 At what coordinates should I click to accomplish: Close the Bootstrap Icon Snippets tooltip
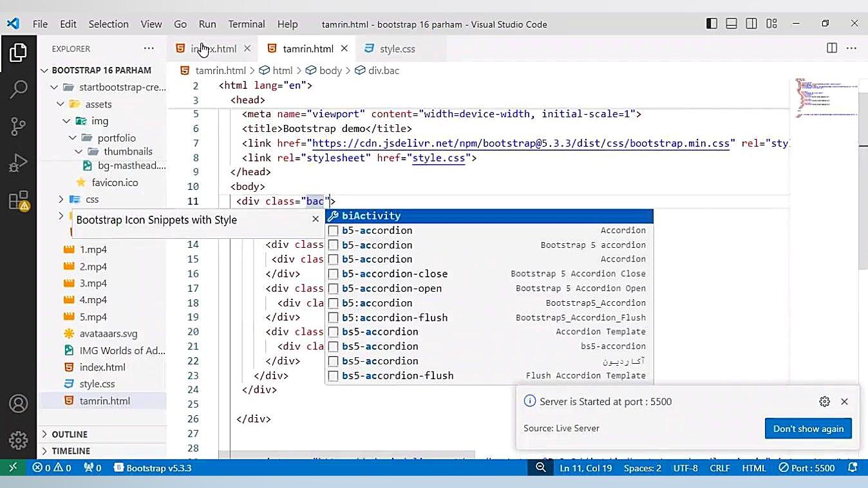pos(316,219)
